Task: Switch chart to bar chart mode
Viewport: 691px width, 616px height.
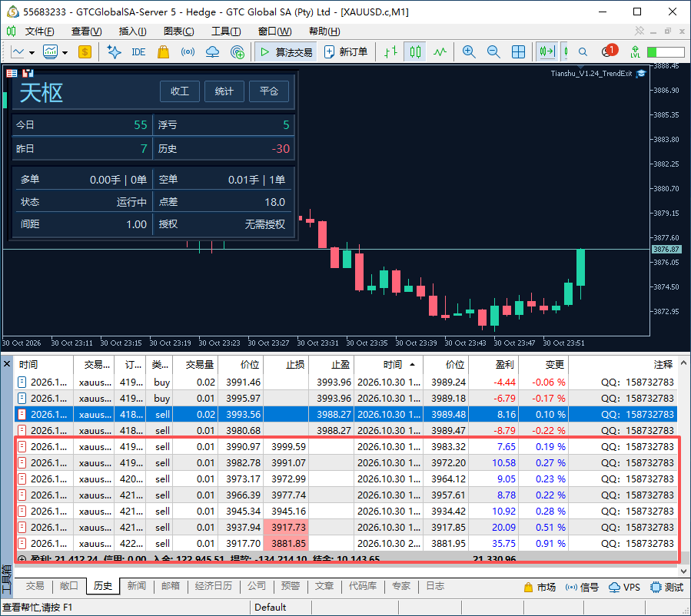Action: [390, 52]
